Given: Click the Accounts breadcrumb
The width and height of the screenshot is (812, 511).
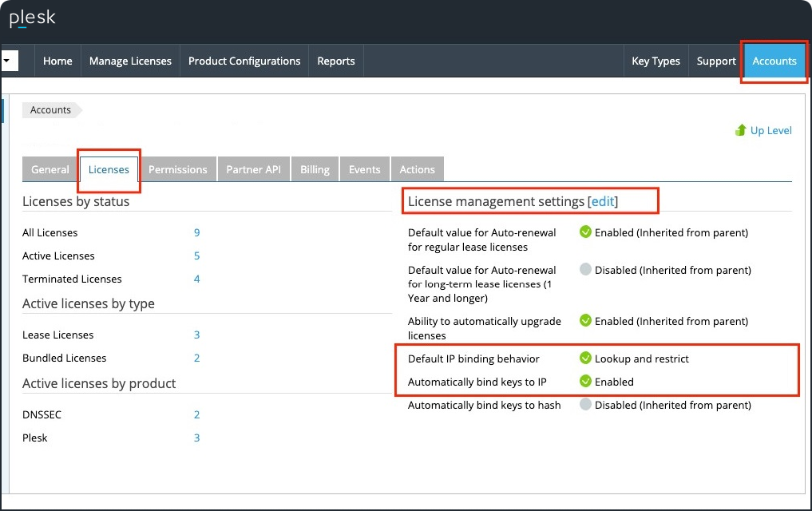Looking at the screenshot, I should click(x=50, y=110).
